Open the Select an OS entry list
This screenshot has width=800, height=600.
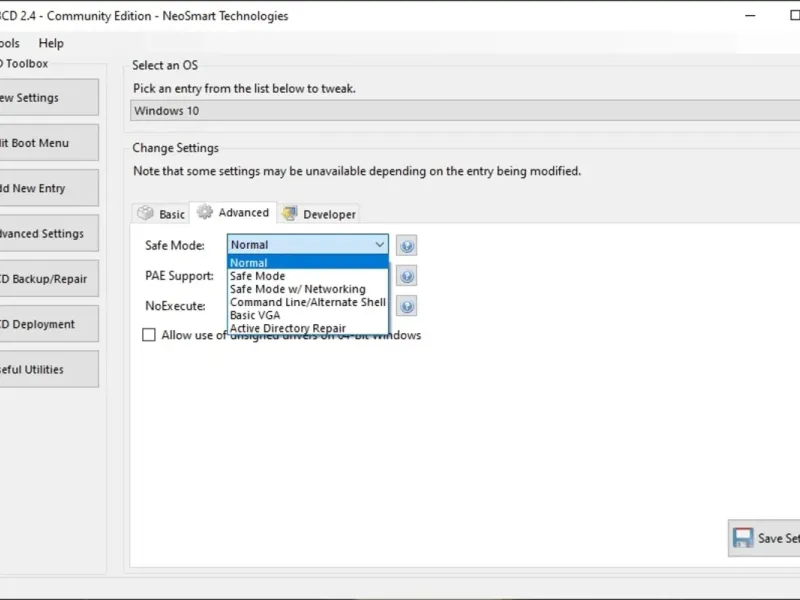[465, 111]
